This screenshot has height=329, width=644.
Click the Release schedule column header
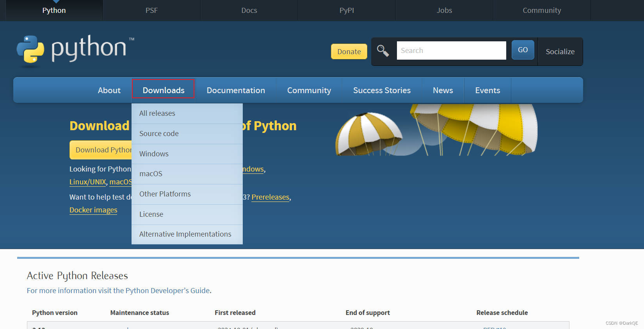point(502,313)
